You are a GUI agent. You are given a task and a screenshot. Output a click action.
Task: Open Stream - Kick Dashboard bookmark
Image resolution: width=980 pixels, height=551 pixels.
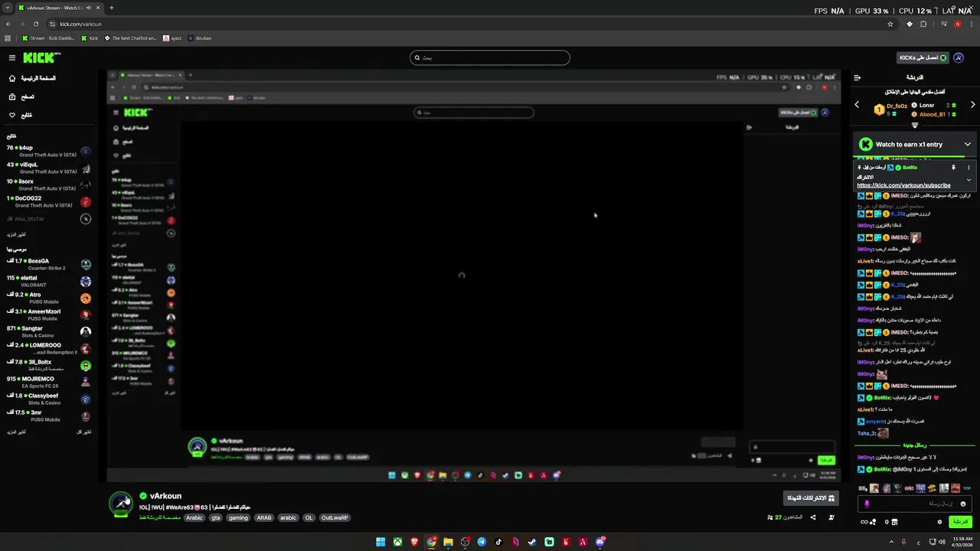pos(49,37)
